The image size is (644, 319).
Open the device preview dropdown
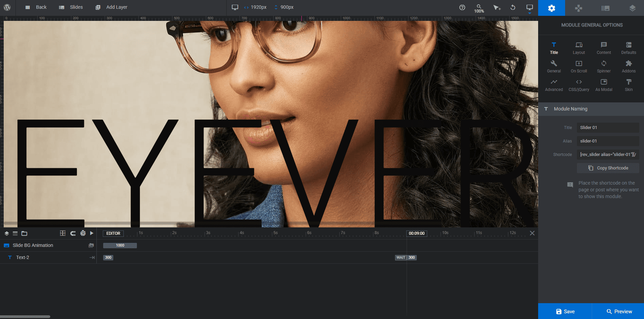(x=529, y=8)
